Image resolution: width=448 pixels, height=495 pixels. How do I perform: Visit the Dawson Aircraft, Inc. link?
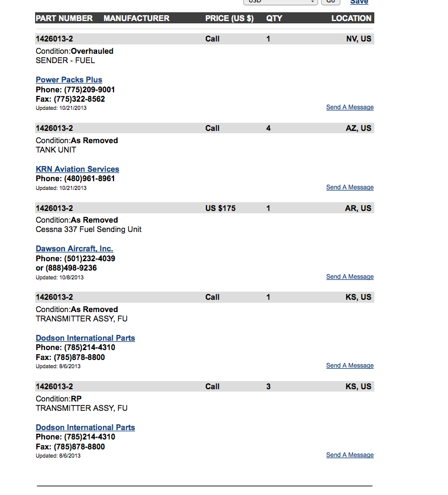point(74,248)
